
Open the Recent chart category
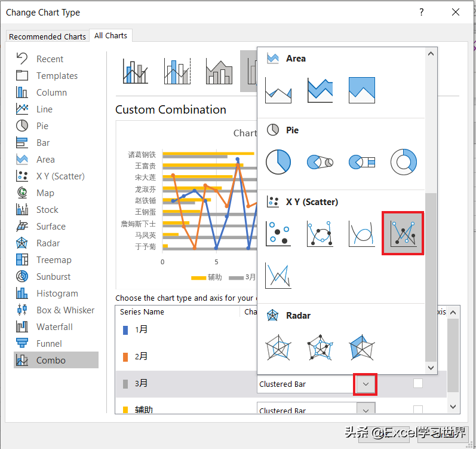[x=56, y=59]
